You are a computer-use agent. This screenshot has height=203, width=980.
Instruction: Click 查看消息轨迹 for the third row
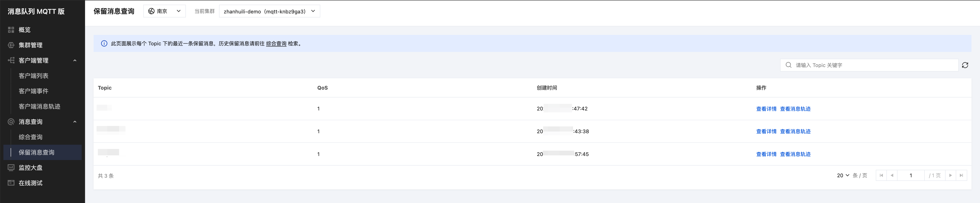pos(795,154)
